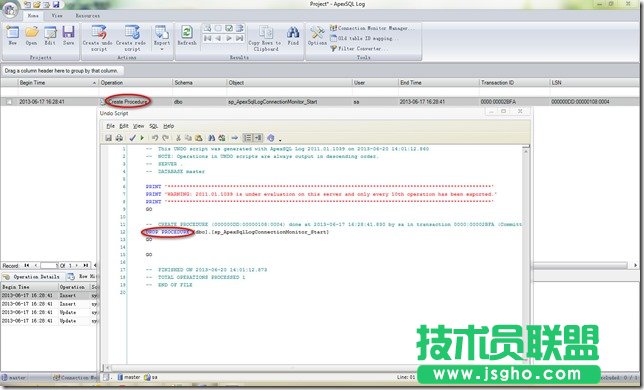
Task: Open Edit menu in Undo Script window
Action: [x=124, y=126]
